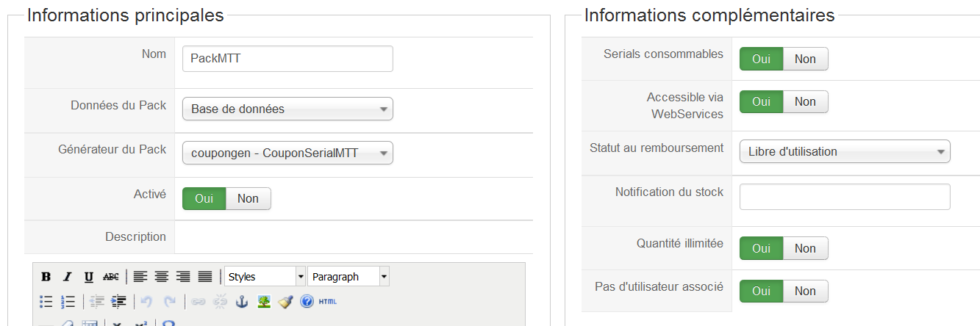Click Oui for Accessible via WebServices
Viewport: 980px width, 326px height.
(x=761, y=101)
